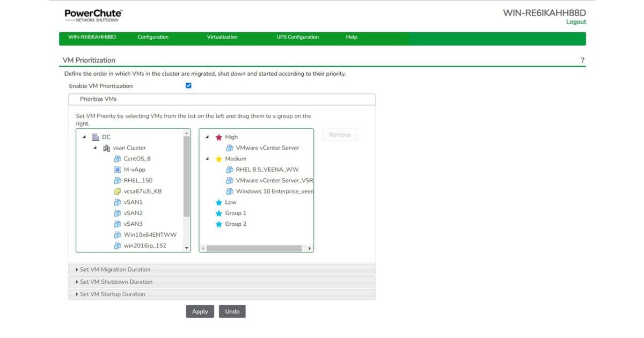The image size is (644, 338).
Task: Select the CentOS_8 VM icon
Action: pos(118,159)
